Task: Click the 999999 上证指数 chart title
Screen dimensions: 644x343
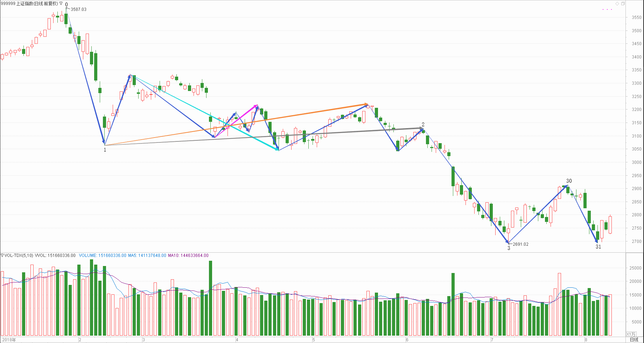Action: [30, 3]
